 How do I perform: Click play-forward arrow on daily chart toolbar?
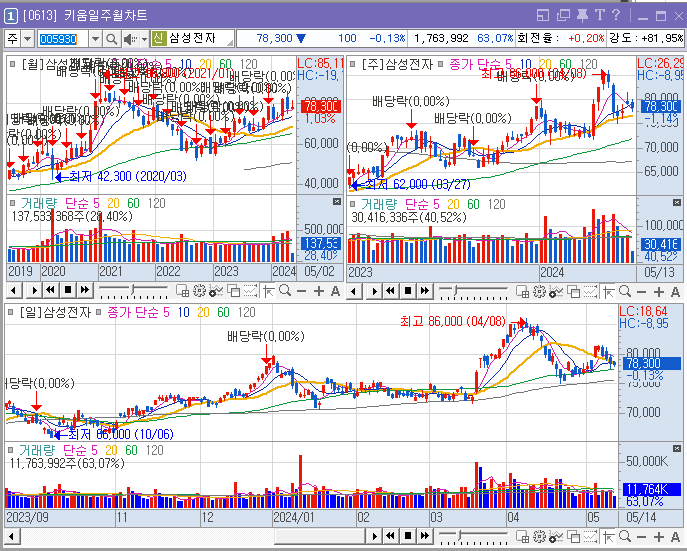[x=375, y=535]
